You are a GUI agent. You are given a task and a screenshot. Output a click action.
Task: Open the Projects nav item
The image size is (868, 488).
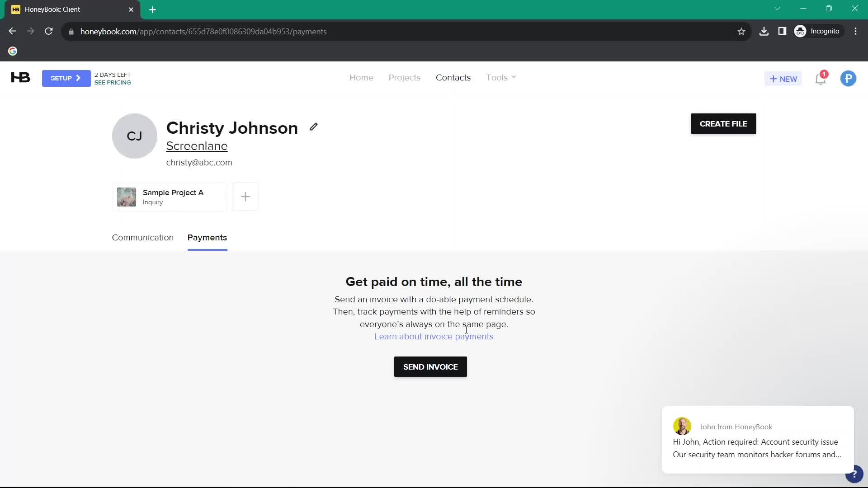pyautogui.click(x=405, y=78)
